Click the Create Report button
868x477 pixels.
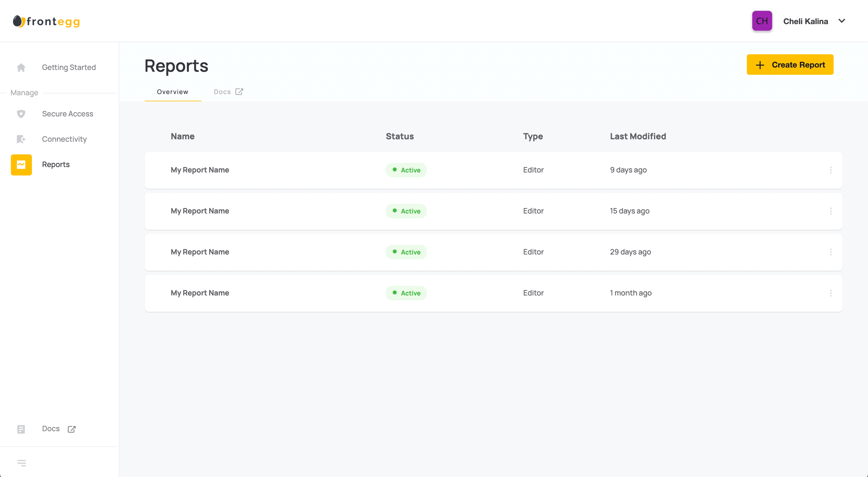coord(790,65)
